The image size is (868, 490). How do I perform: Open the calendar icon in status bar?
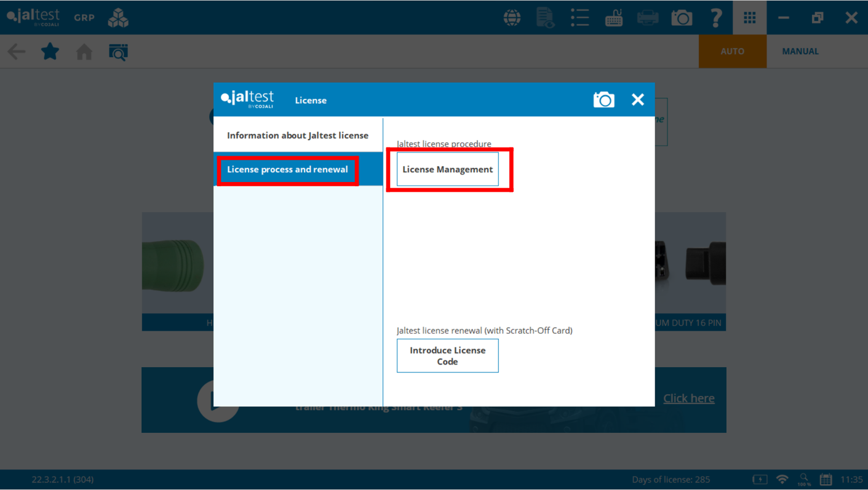(826, 480)
